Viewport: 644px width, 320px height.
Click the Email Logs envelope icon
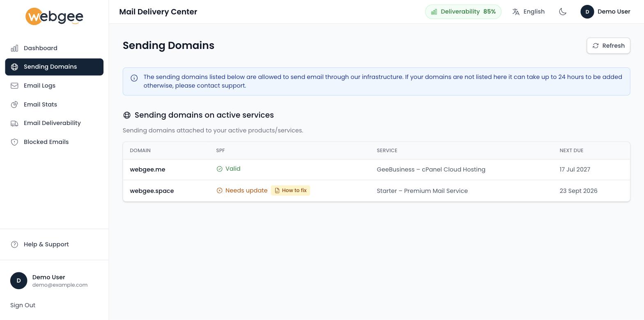[x=14, y=86]
